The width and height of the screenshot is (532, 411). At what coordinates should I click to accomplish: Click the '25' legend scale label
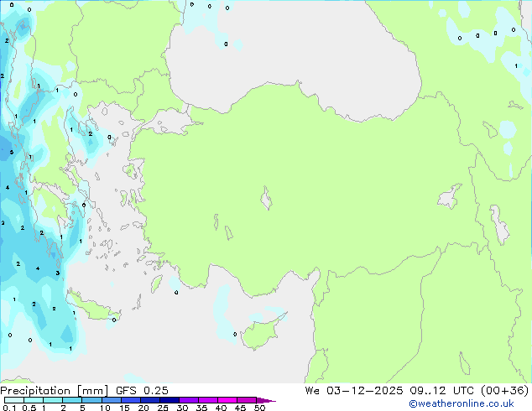(x=163, y=408)
